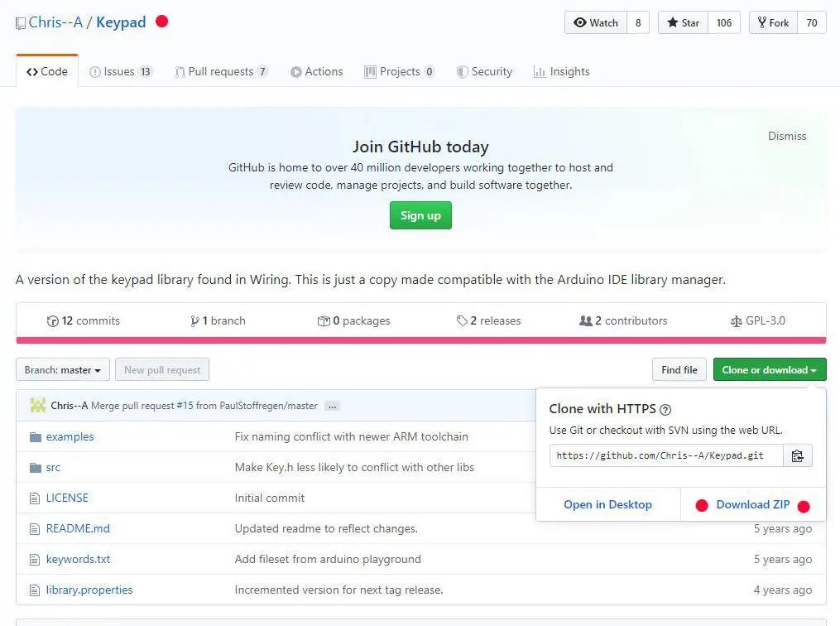Viewport: 840px width, 626px height.
Task: View the 106 stargazers count
Action: (724, 22)
